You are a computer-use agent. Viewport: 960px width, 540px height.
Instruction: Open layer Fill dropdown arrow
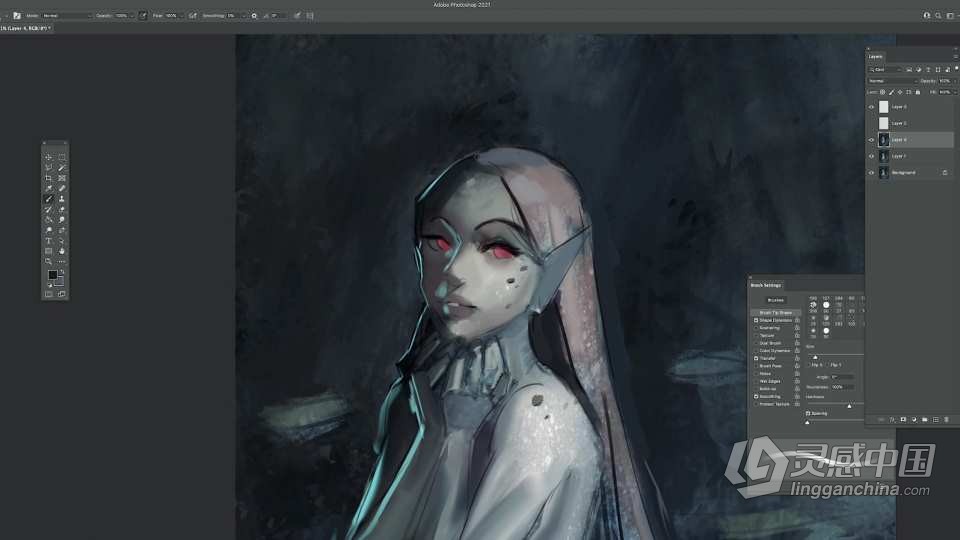955,92
